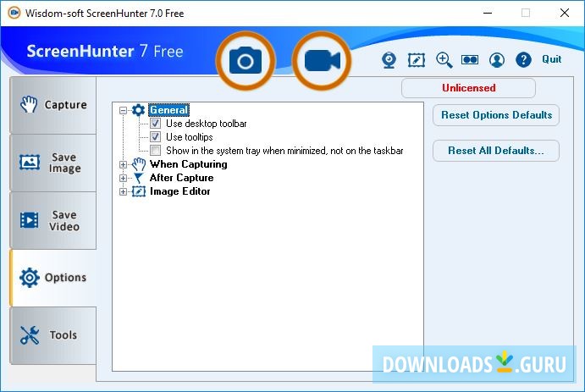Open the webcam tool icon
The height and width of the screenshot is (392, 585).
(x=389, y=59)
